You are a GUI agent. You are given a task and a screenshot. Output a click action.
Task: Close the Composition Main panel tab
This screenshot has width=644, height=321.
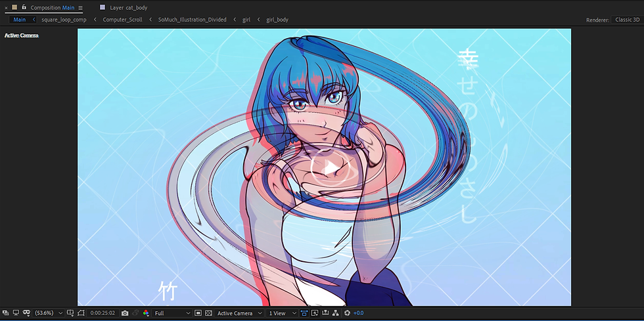[x=6, y=8]
